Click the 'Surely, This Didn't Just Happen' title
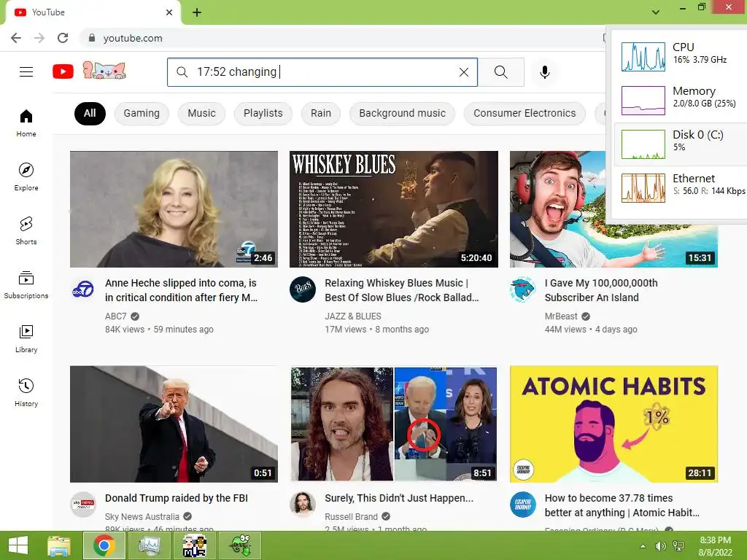Image resolution: width=747 pixels, height=560 pixels. coord(399,498)
